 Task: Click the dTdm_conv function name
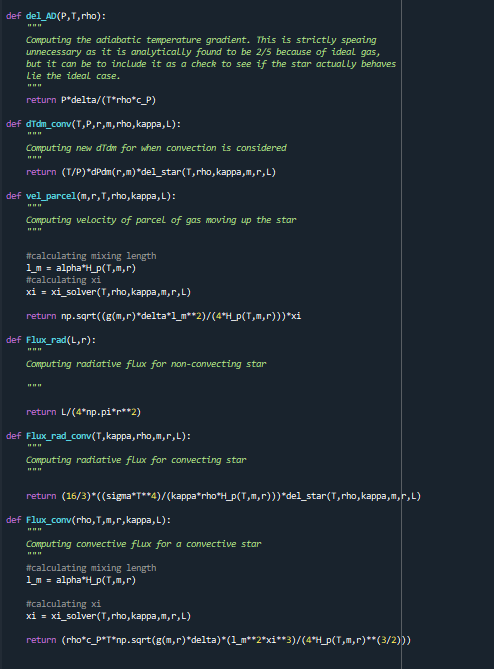(49, 124)
